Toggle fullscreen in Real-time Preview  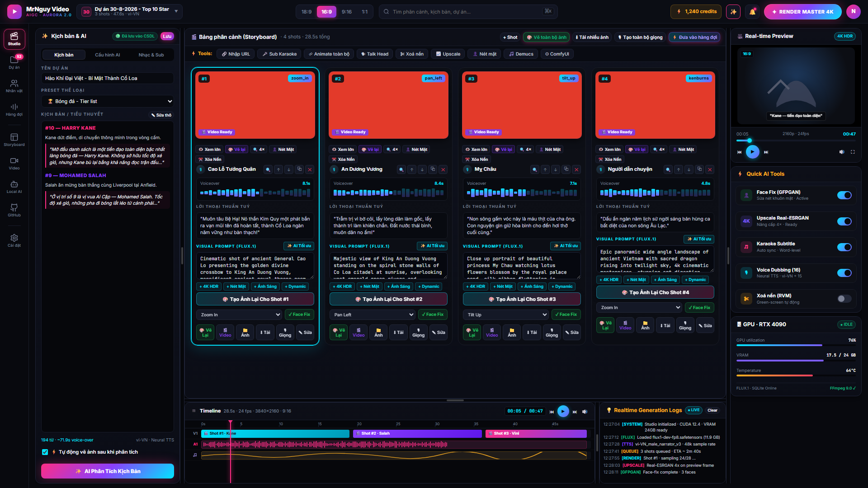[x=853, y=152]
